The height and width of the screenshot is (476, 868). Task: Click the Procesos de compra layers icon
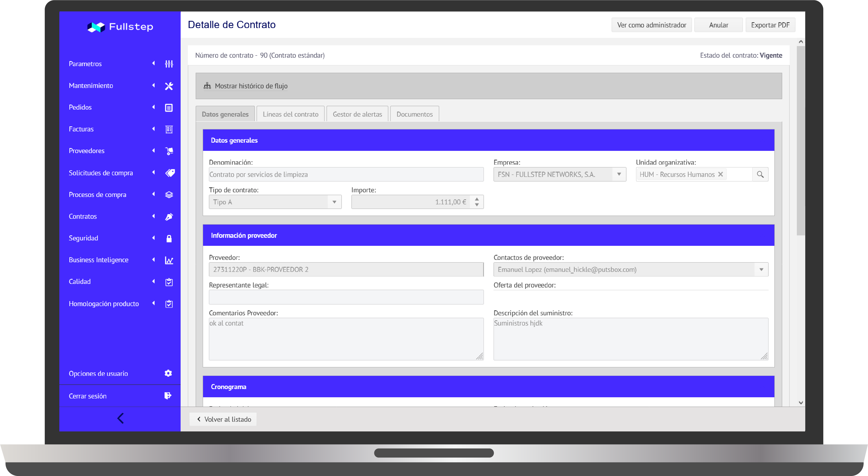(x=169, y=195)
